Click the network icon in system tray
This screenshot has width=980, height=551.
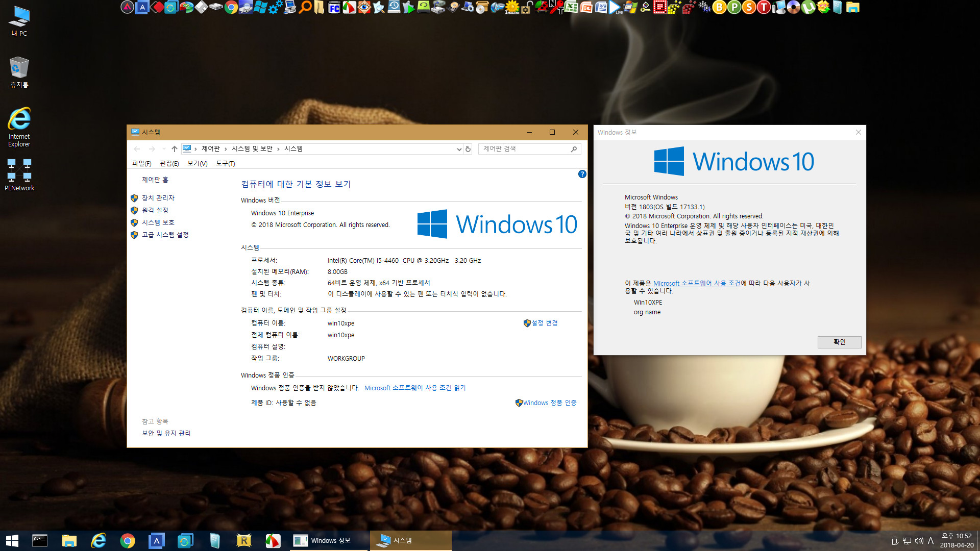pyautogui.click(x=907, y=541)
